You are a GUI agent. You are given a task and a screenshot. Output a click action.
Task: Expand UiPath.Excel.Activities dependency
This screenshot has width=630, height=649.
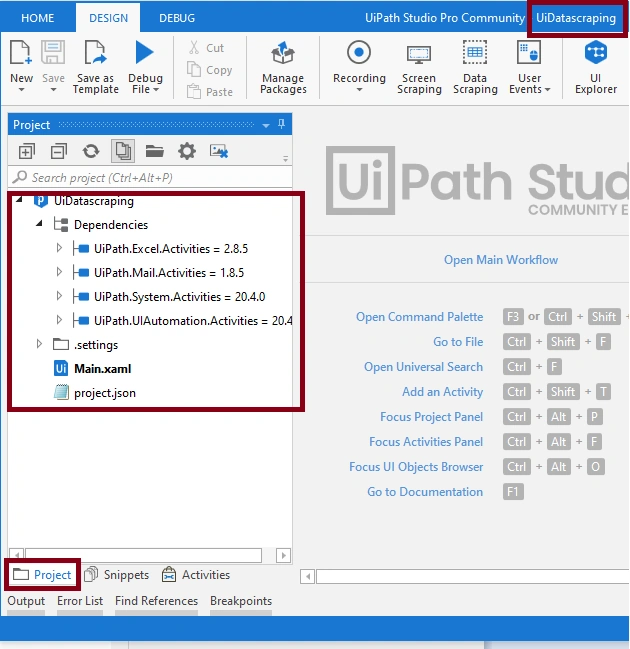tap(59, 248)
